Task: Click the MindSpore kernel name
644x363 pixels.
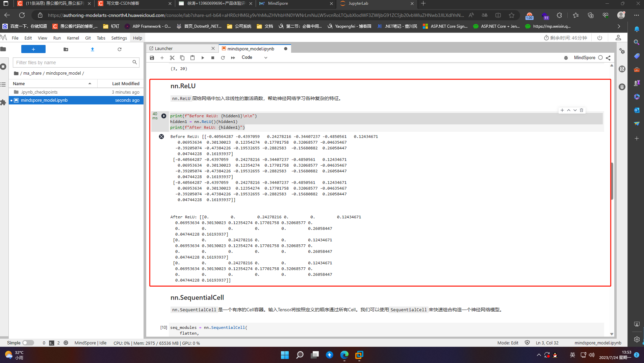Action: pyautogui.click(x=585, y=58)
